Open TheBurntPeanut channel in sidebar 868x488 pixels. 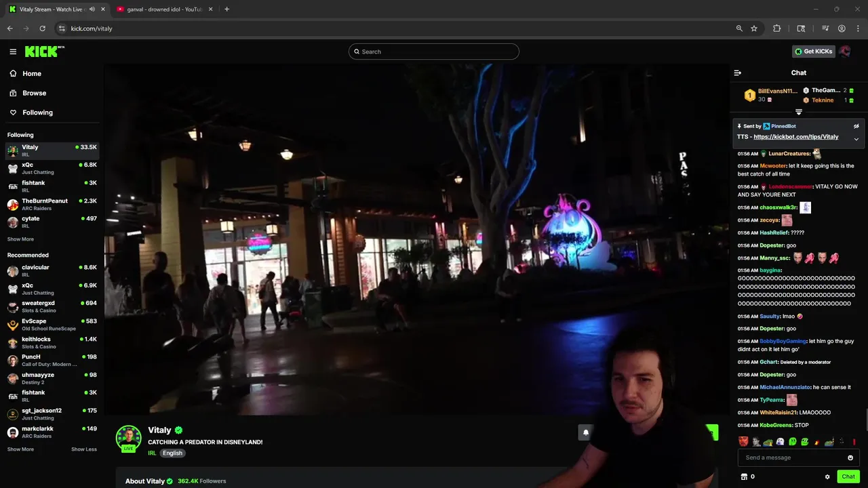click(x=53, y=204)
